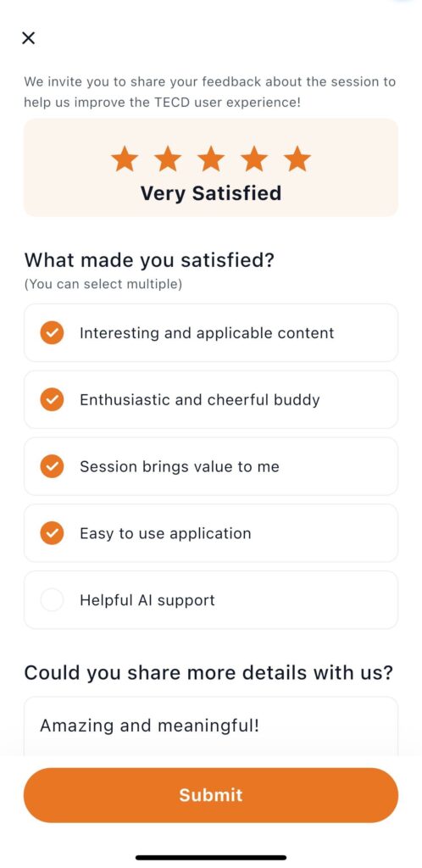This screenshot has width=422, height=868.
Task: Select the third rating star
Action: pyautogui.click(x=211, y=159)
